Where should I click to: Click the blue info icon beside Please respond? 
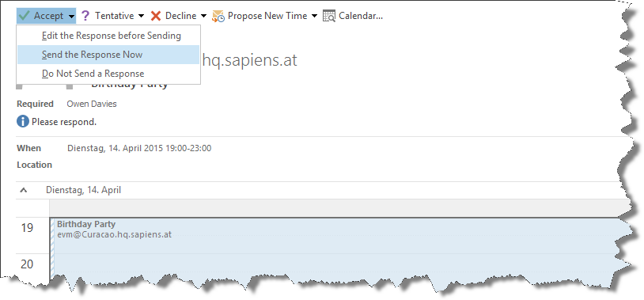click(23, 122)
